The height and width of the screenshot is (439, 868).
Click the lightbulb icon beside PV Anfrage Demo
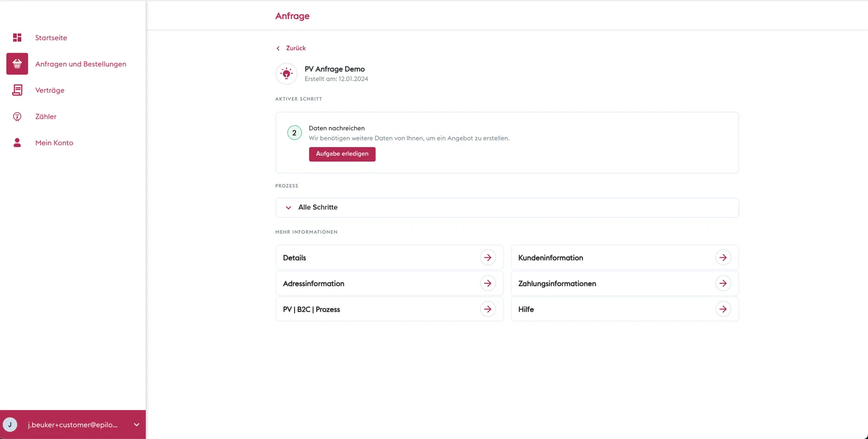click(286, 74)
